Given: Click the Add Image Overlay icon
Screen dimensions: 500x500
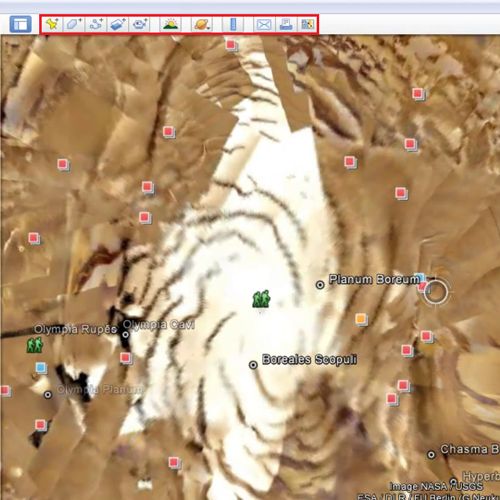Looking at the screenshot, I should 118,24.
